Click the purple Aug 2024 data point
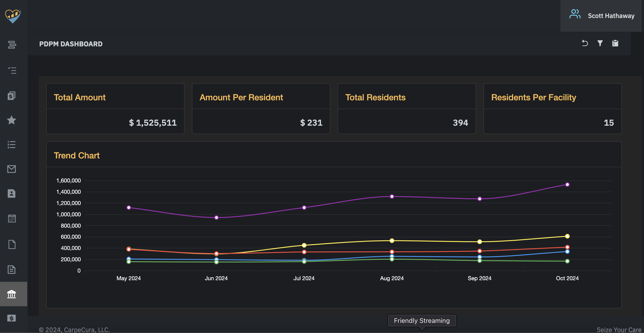The width and height of the screenshot is (644, 333). pos(392,196)
